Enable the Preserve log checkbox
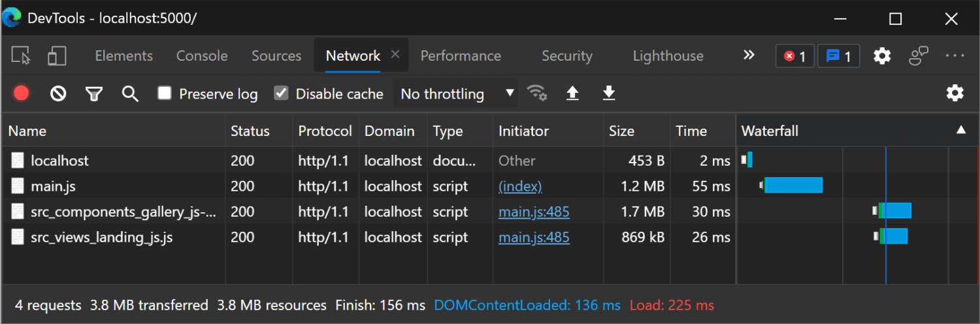The image size is (980, 324). (165, 93)
